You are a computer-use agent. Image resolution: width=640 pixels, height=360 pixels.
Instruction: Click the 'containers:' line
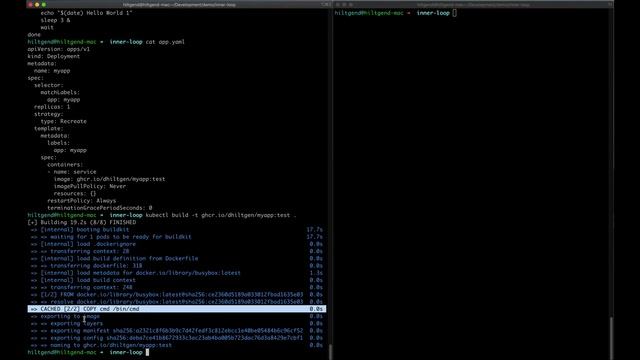65,164
